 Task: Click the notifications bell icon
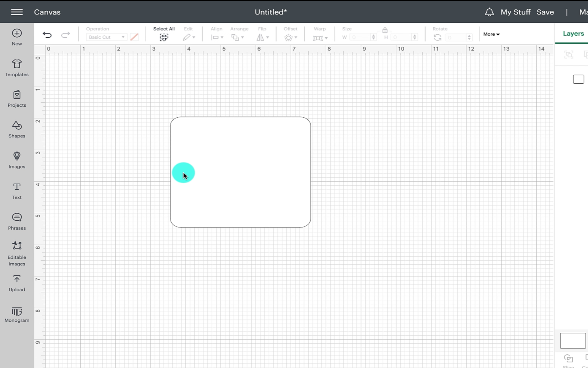[489, 12]
